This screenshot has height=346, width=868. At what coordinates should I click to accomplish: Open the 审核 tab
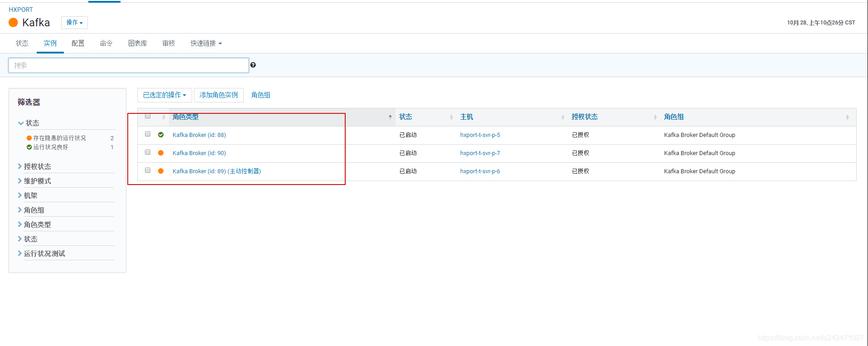pyautogui.click(x=169, y=43)
